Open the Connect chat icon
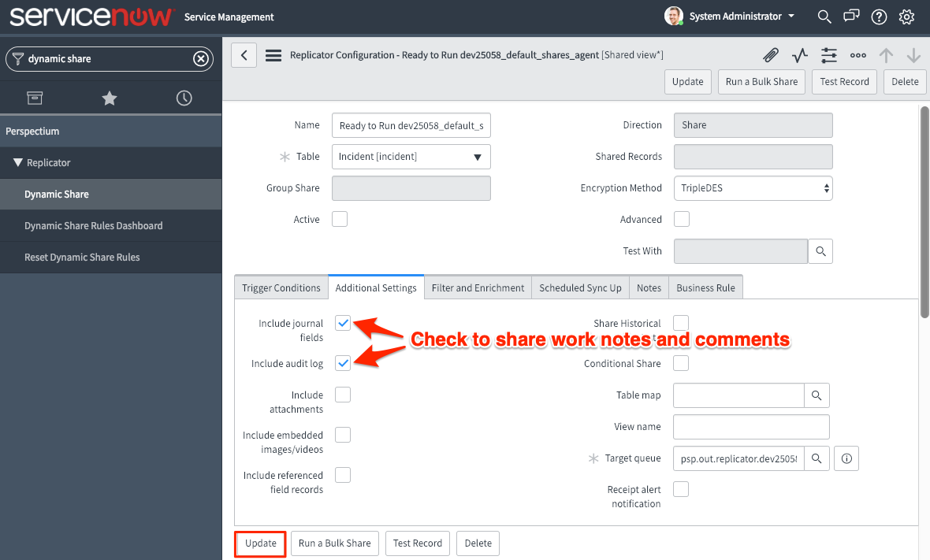Screen dimensions: 930x560 click(x=851, y=16)
